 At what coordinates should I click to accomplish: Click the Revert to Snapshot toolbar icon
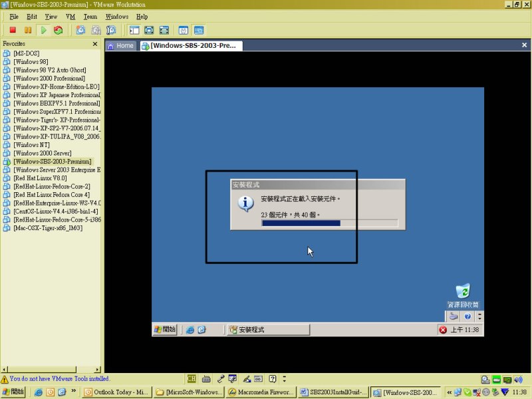(x=96, y=30)
